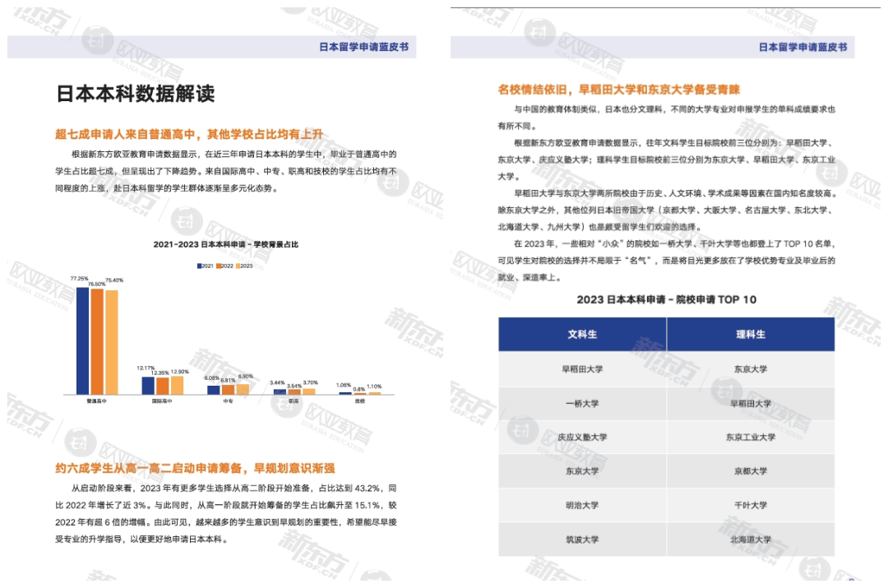Click the 3.44% bar value label
This screenshot has width=888, height=588.
pos(277,383)
